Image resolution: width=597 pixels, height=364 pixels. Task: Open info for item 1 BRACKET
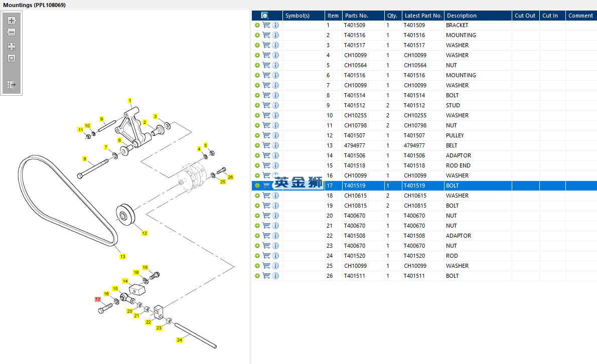click(x=275, y=25)
